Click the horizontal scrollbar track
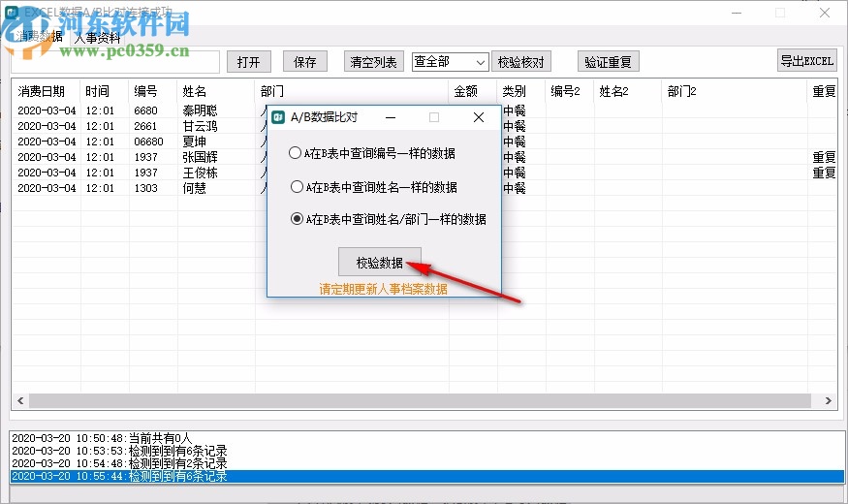Viewport: 848px width, 504px height. pyautogui.click(x=421, y=400)
